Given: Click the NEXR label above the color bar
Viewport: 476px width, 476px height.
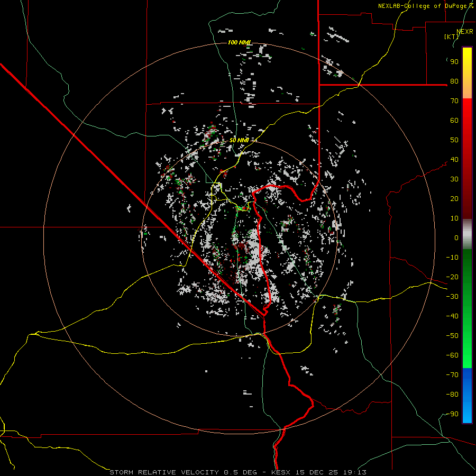Looking at the screenshot, I should pyautogui.click(x=465, y=32).
